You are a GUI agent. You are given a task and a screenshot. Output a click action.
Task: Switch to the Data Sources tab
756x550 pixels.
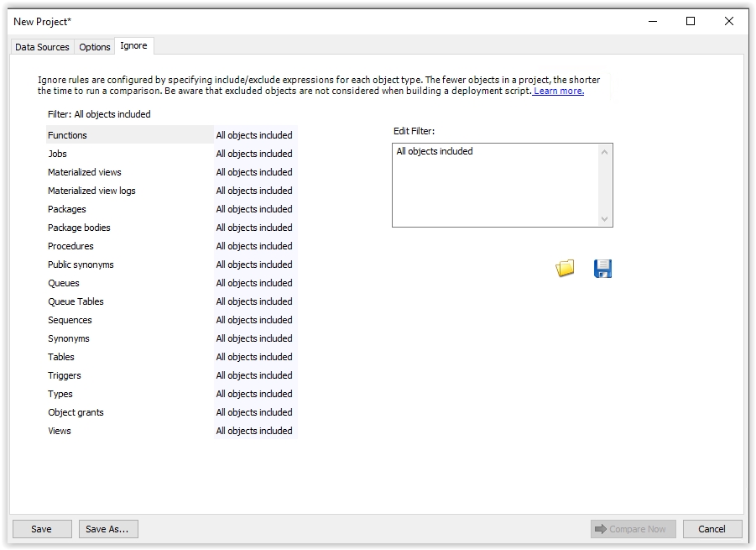pos(42,47)
